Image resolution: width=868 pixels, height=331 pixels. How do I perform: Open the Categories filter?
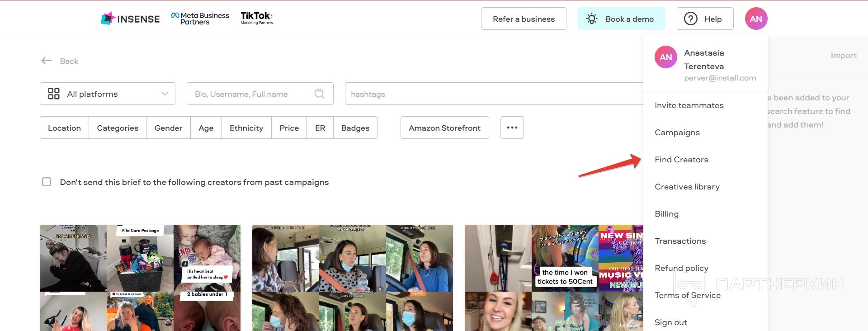pyautogui.click(x=118, y=128)
